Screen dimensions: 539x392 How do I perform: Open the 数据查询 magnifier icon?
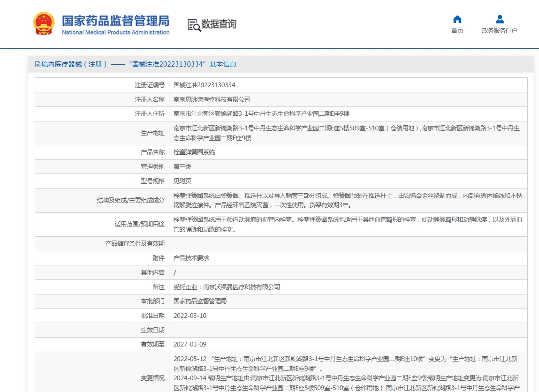coord(194,25)
